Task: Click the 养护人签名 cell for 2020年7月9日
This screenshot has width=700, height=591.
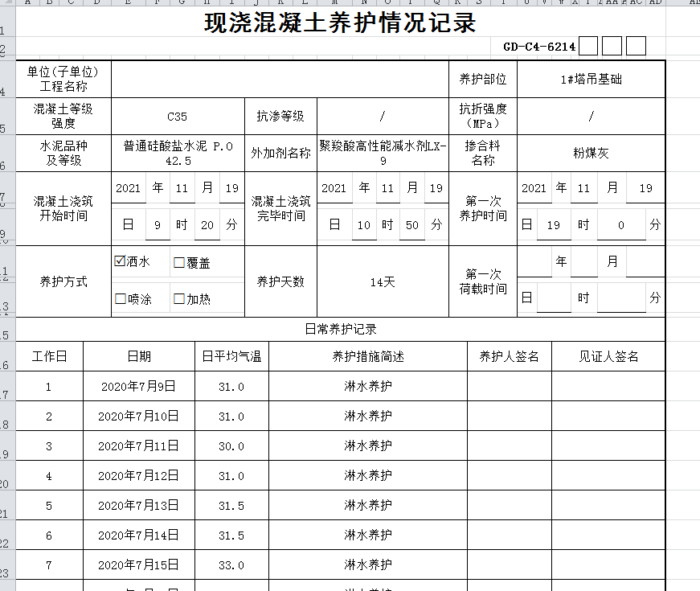Action: (510, 386)
